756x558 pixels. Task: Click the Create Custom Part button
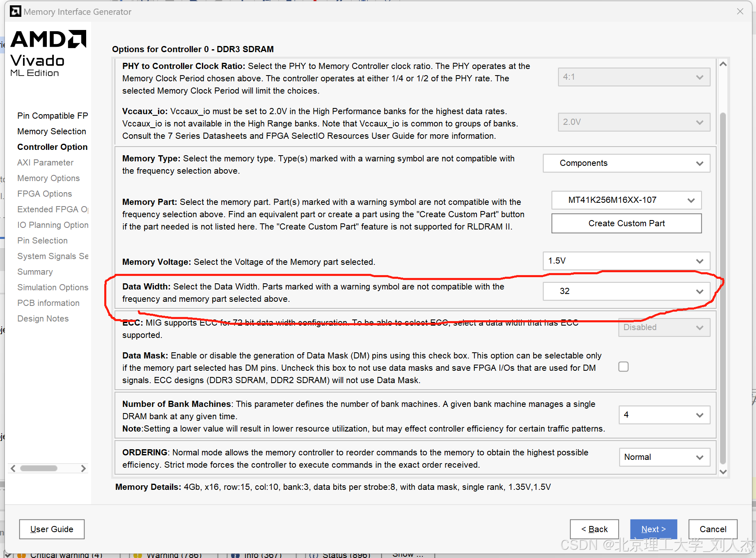[626, 223]
